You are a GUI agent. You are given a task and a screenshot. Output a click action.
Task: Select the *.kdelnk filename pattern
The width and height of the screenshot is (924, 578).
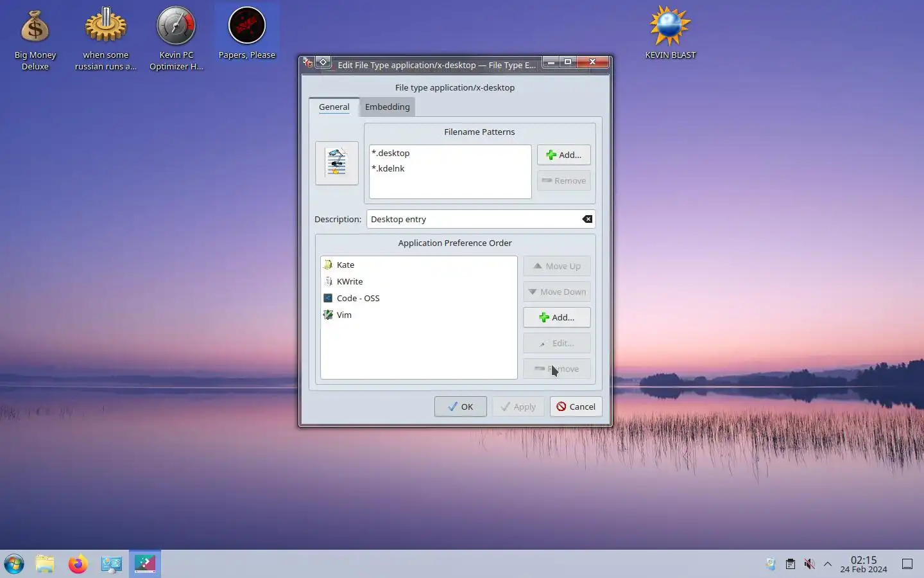pos(450,168)
